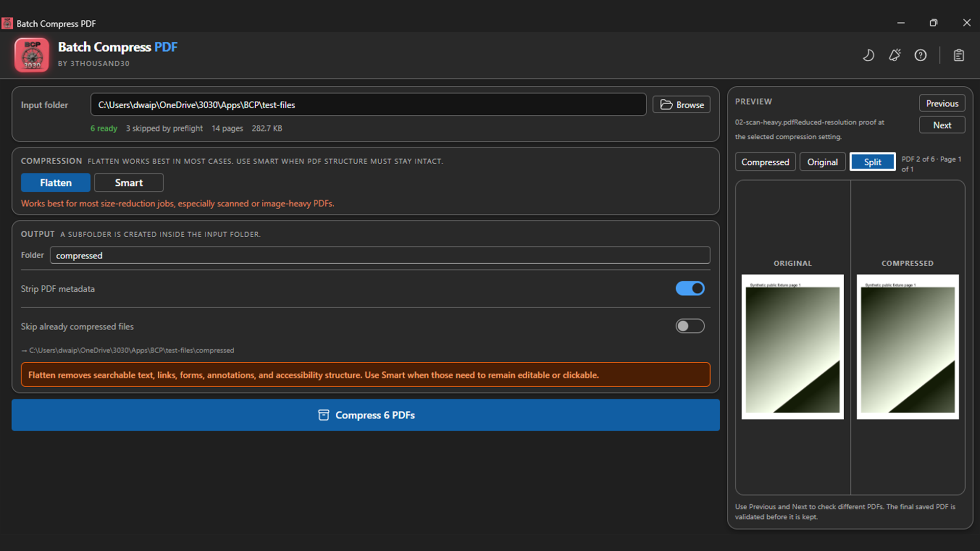Open the help question mark icon

pos(920,55)
